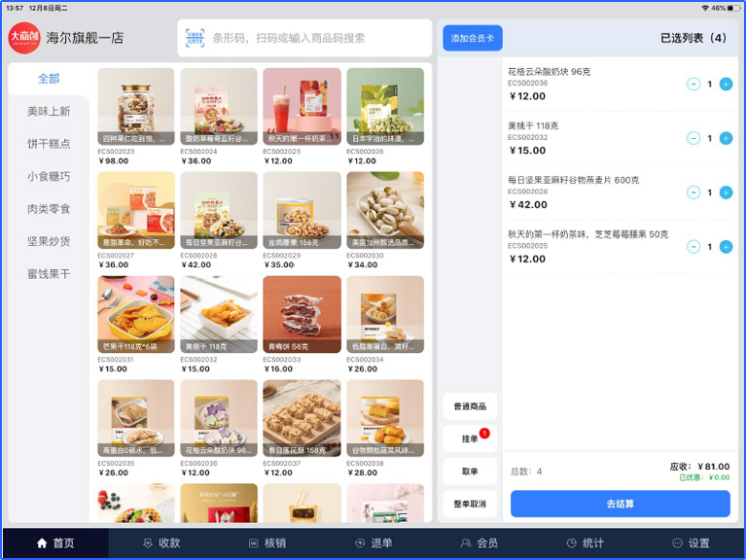Add 春日落花酥 158克 product
Image resolution: width=746 pixels, height=560 pixels.
coord(302,418)
